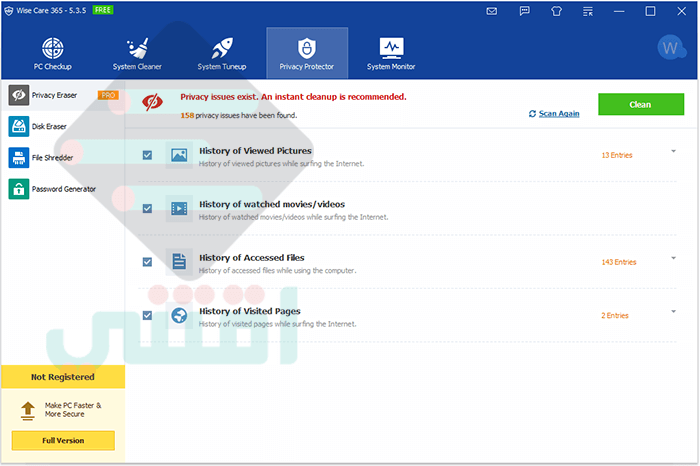The width and height of the screenshot is (700, 466).
Task: Open the menu list icon in title bar
Action: pos(588,11)
